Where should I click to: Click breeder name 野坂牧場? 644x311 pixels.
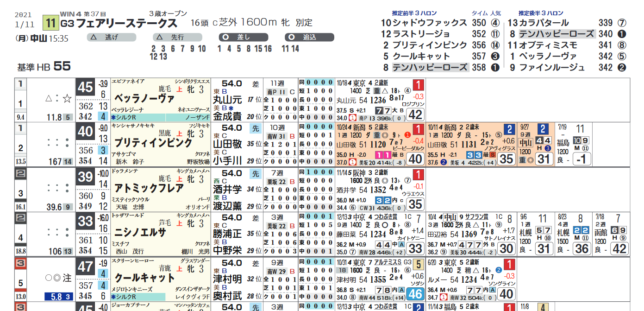(x=198, y=162)
